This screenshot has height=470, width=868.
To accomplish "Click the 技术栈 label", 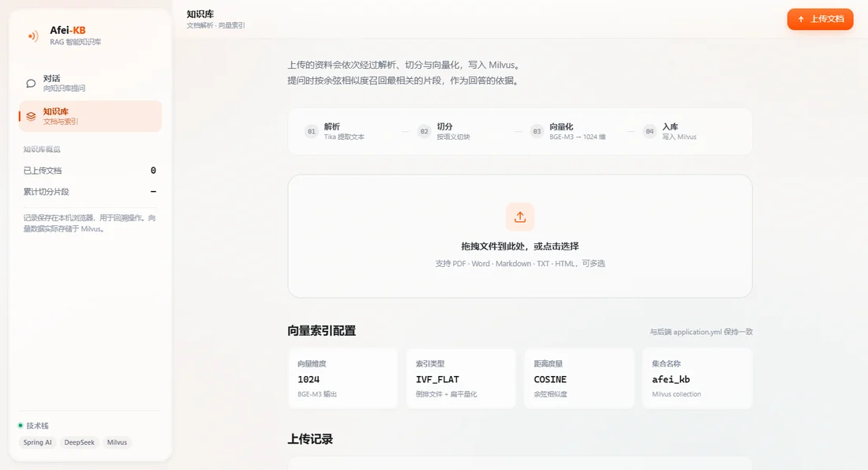I will tap(37, 426).
